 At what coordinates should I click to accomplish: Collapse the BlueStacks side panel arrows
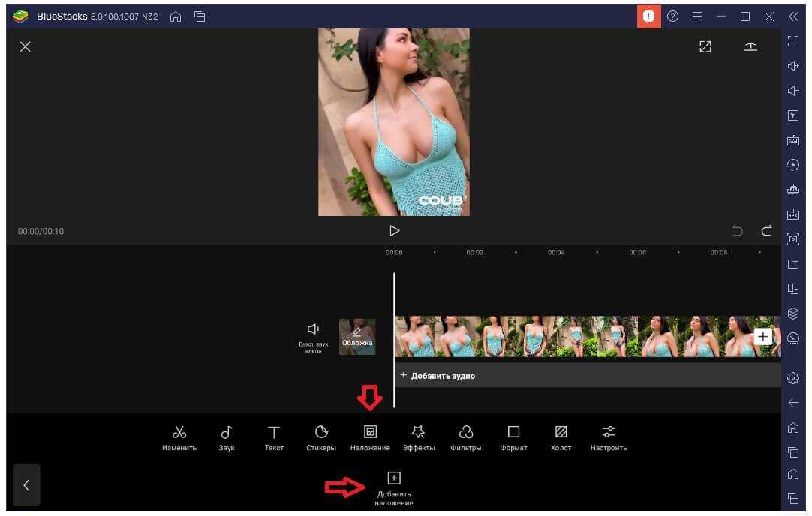(793, 16)
